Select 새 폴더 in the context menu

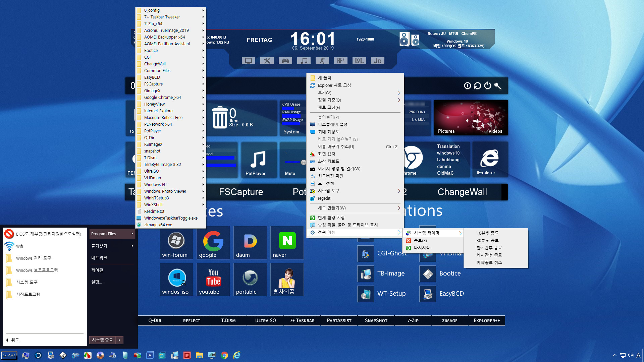355,78
